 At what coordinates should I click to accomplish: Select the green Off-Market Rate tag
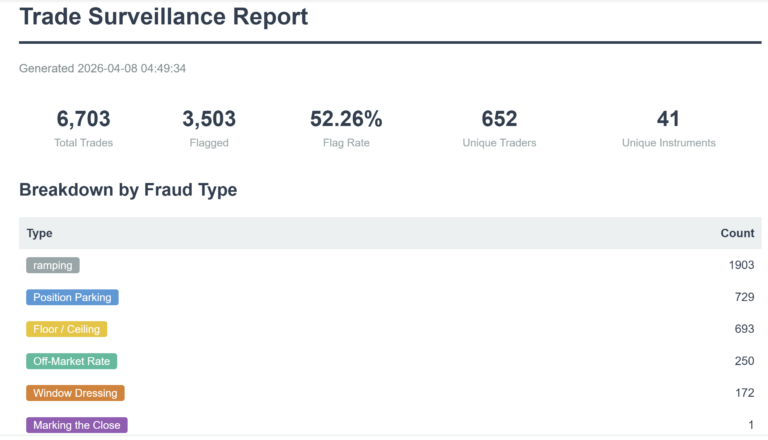[72, 361]
